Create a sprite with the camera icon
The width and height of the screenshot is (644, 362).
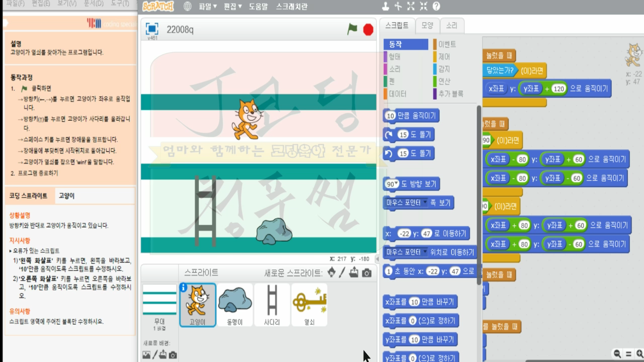367,272
